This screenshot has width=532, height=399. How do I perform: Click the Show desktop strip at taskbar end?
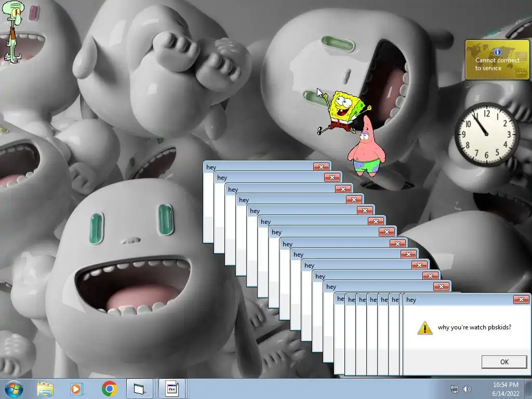(x=528, y=389)
